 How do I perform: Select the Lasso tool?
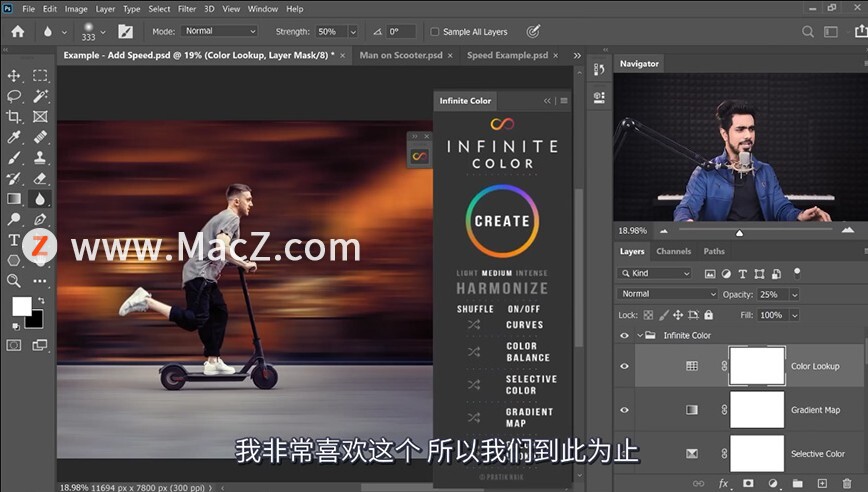point(14,96)
